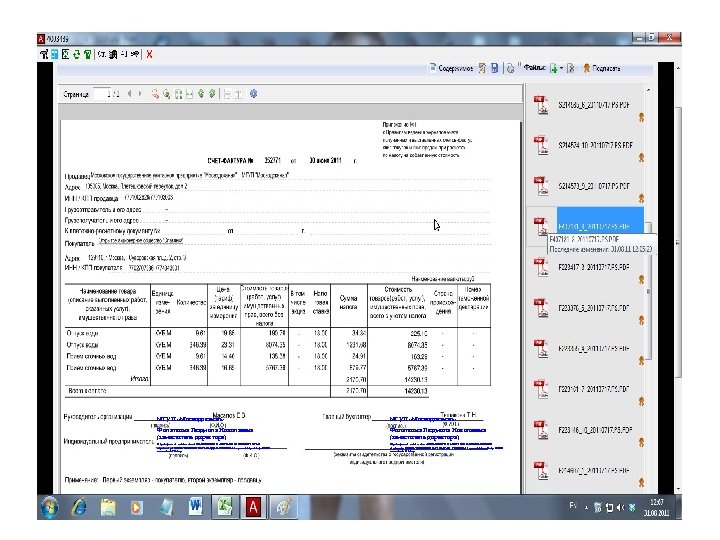Select file F223070_5_20110717.PS.PDF

click(x=594, y=308)
